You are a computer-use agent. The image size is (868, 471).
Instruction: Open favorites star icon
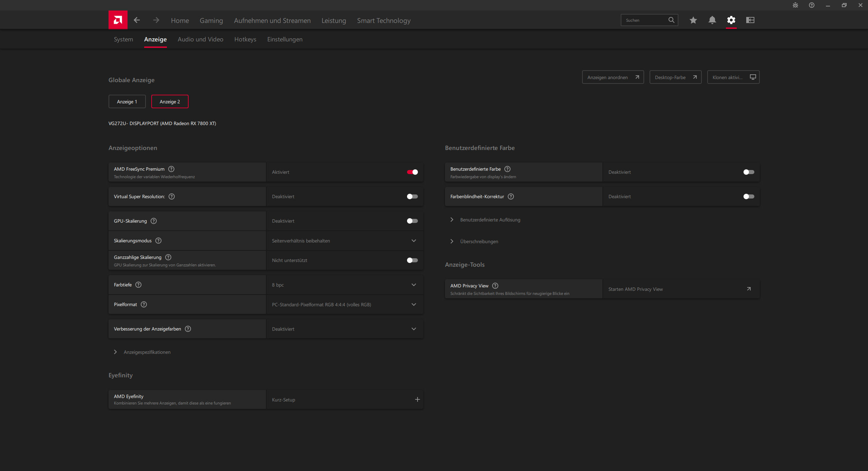[x=693, y=20]
